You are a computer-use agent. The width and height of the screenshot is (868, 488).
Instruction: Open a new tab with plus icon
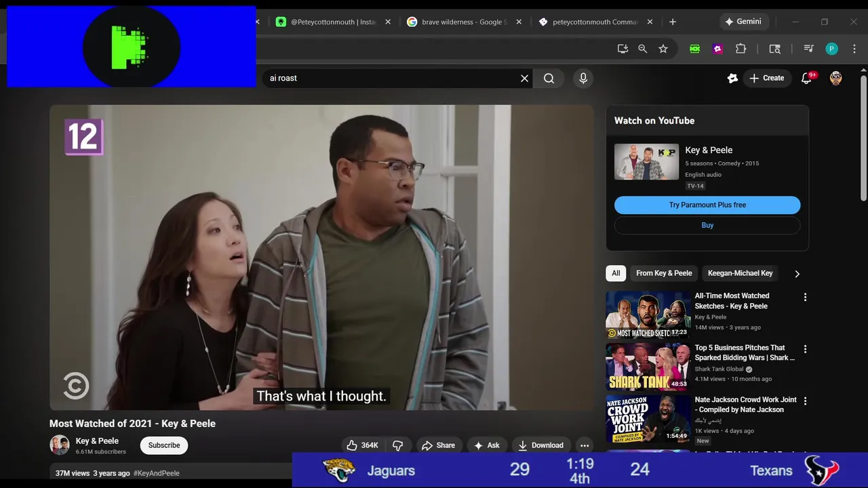673,22
